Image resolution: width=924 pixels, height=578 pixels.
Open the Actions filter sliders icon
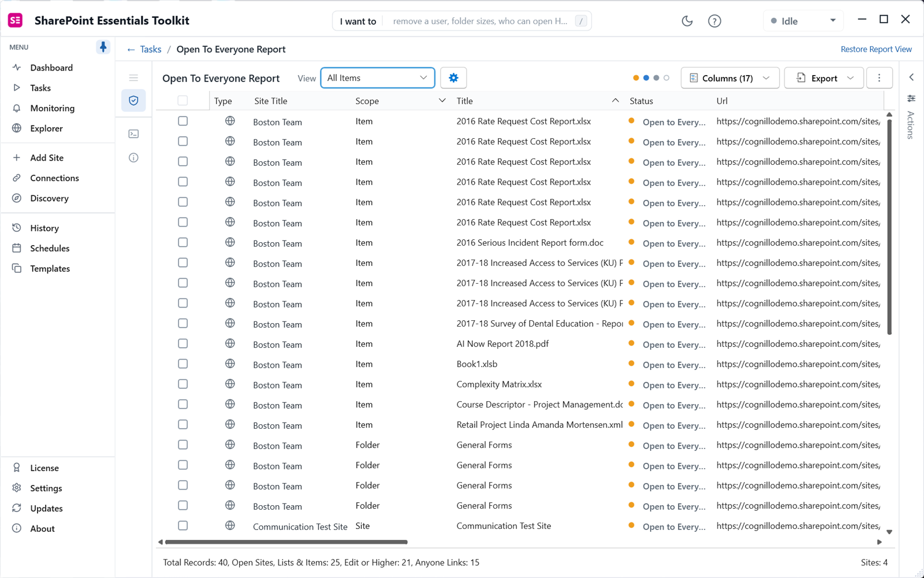911,98
